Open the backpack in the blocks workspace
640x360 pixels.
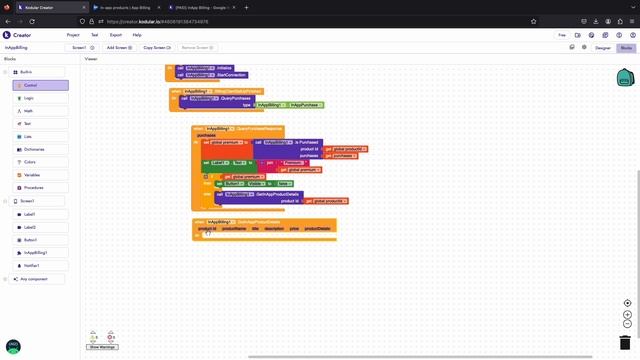point(625,78)
